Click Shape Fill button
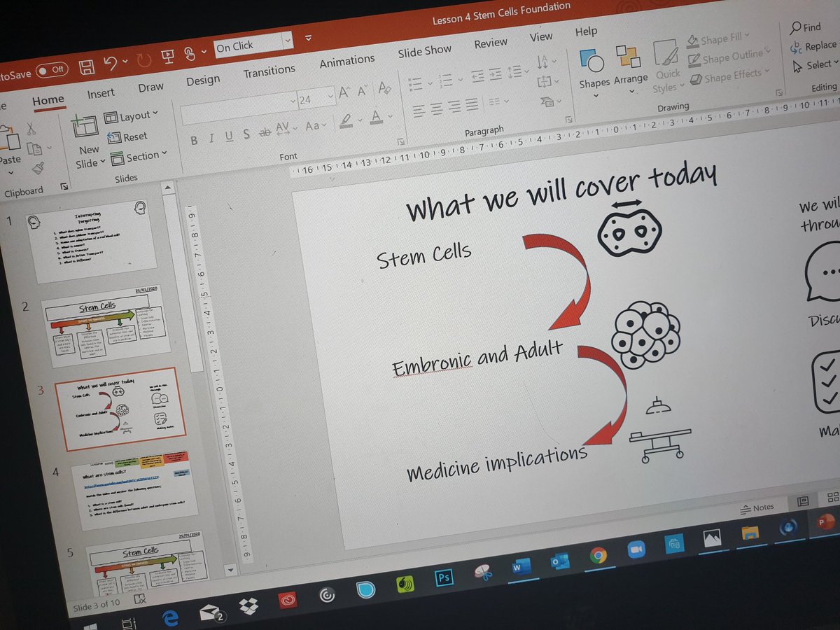This screenshot has height=630, width=840. pyautogui.click(x=717, y=38)
